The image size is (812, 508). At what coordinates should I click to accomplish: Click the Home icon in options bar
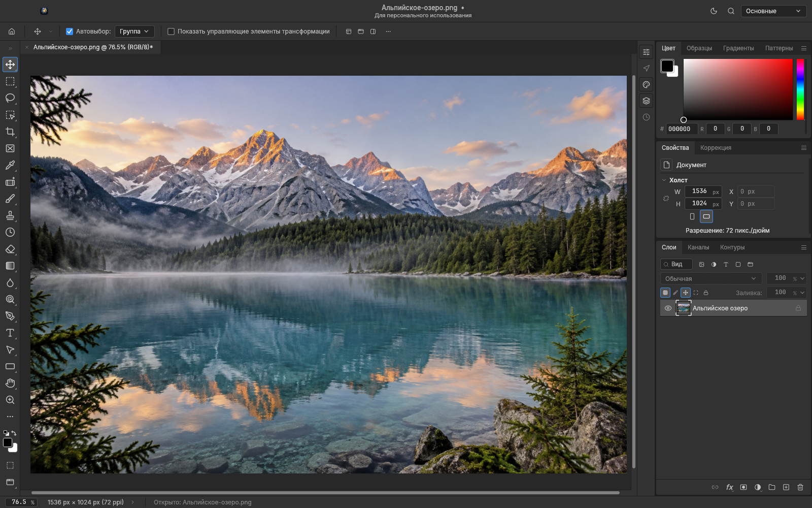[12, 31]
